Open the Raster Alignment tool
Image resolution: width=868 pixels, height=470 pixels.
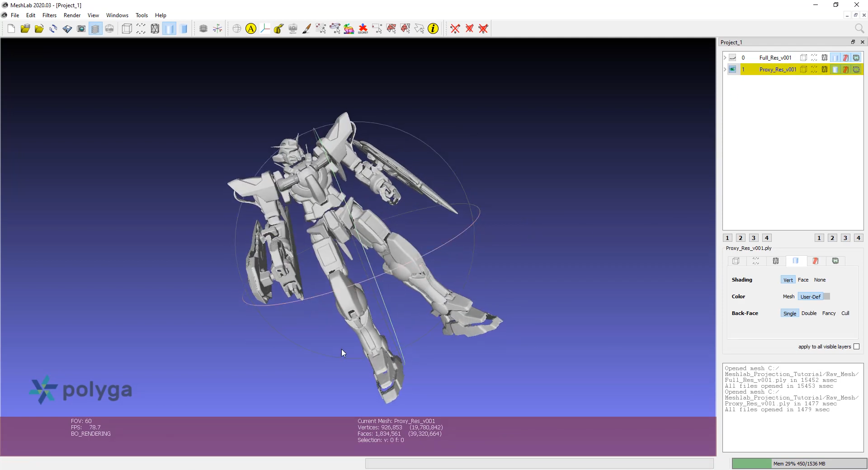[293, 29]
